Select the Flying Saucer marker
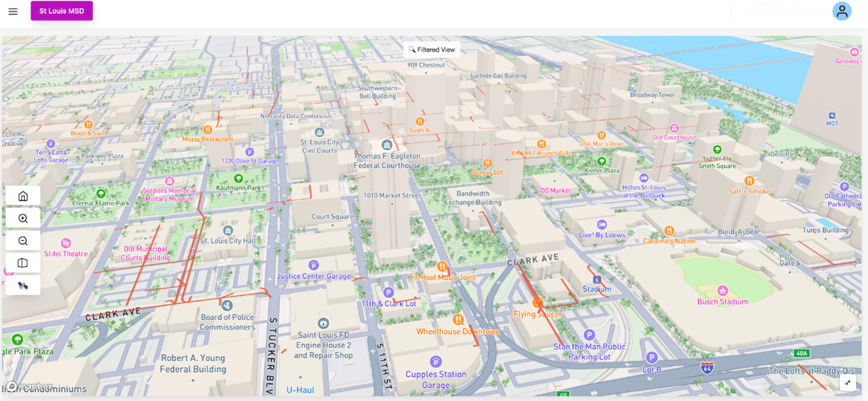 tap(537, 303)
